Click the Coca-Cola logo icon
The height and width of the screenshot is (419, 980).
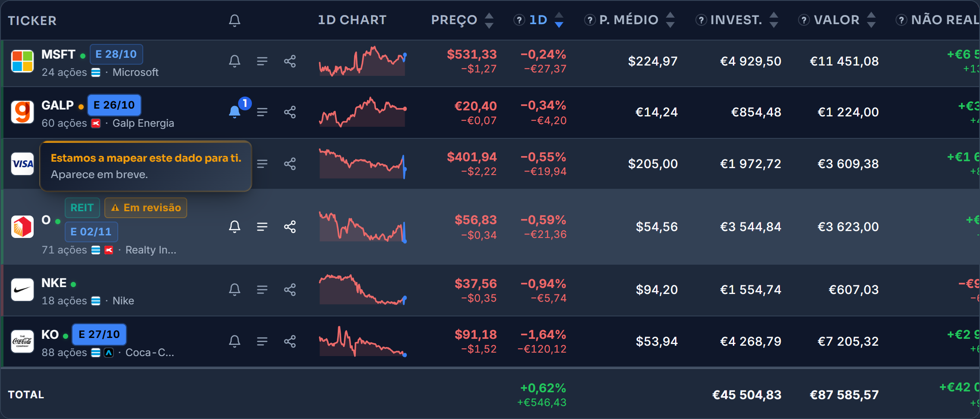click(x=22, y=341)
